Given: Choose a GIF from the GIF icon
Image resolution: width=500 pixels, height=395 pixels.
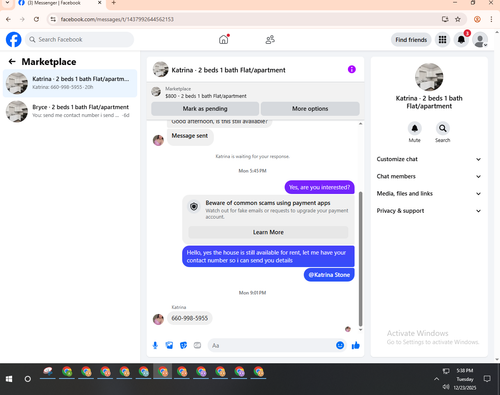Looking at the screenshot, I should pos(197,345).
